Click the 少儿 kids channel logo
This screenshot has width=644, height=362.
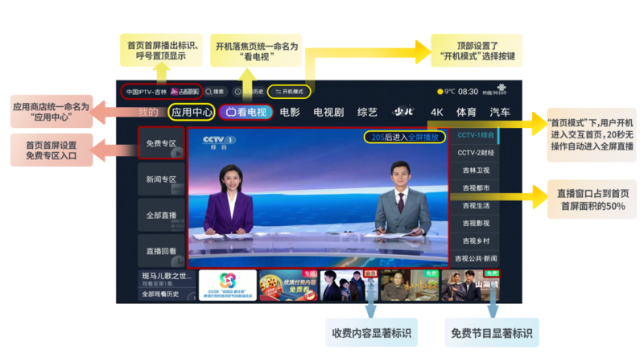pyautogui.click(x=402, y=112)
